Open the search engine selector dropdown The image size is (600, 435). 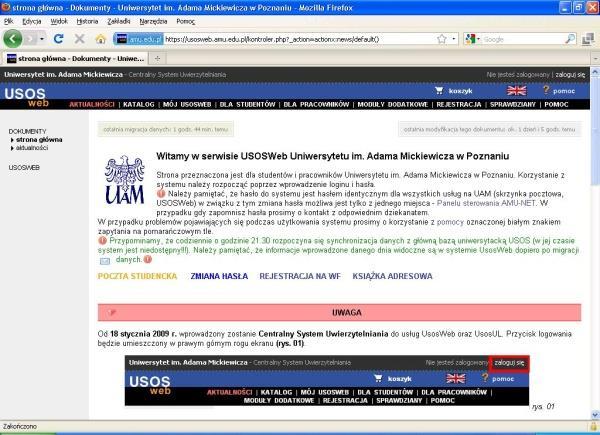473,39
